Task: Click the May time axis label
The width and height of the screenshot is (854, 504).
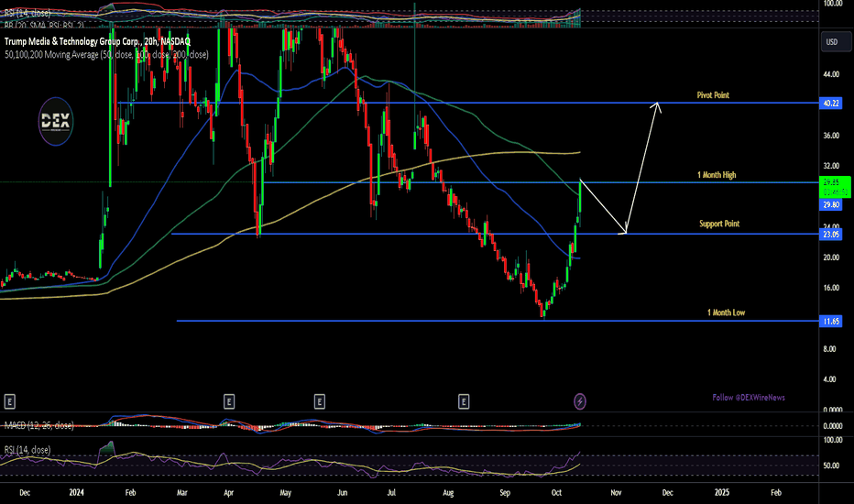Action: [x=285, y=493]
